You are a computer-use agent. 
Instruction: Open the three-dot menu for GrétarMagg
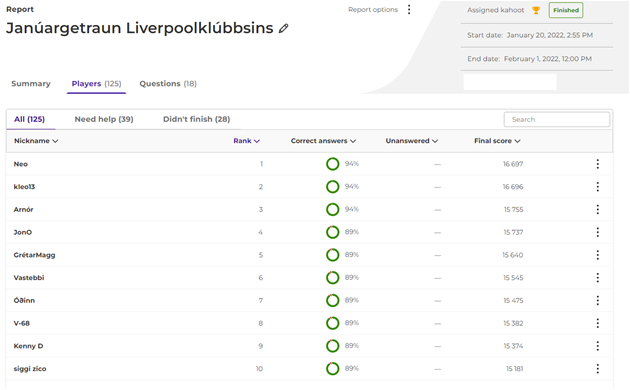[x=597, y=255]
